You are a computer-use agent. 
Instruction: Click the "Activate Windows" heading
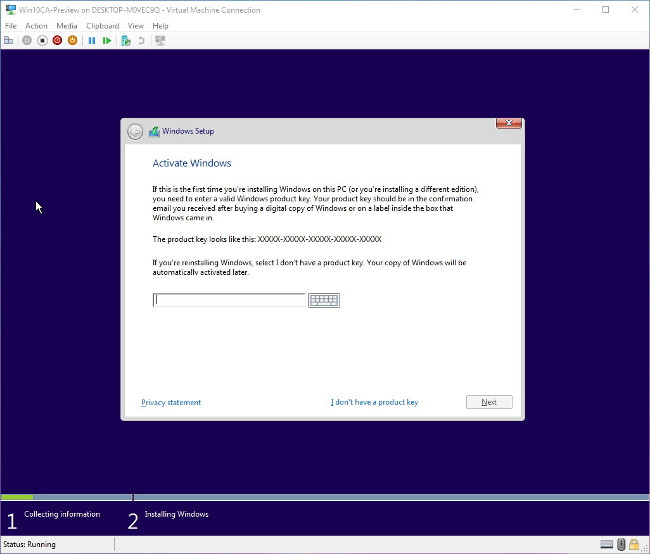[x=192, y=163]
